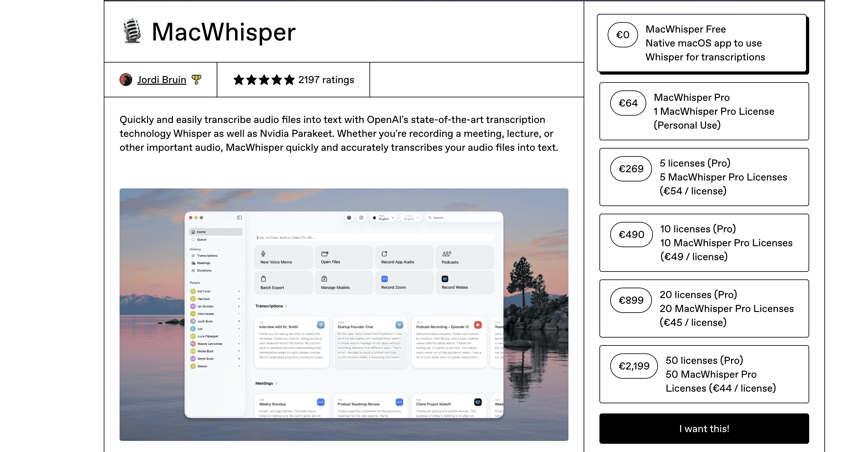Click the MacWhisper page title
The image size is (868, 452).
(x=223, y=32)
